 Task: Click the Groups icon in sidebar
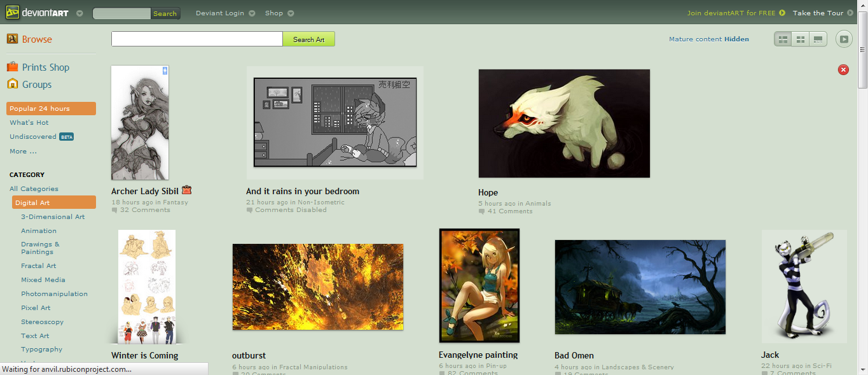(12, 83)
